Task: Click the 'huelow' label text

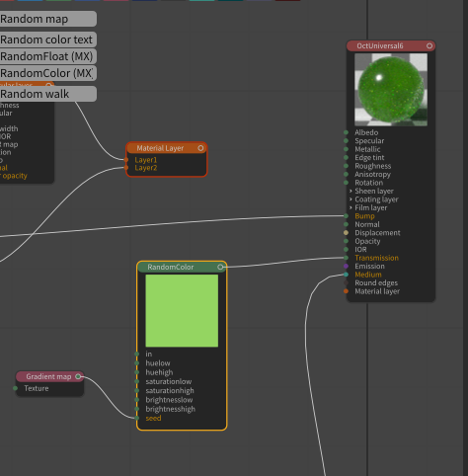Action: coord(158,363)
